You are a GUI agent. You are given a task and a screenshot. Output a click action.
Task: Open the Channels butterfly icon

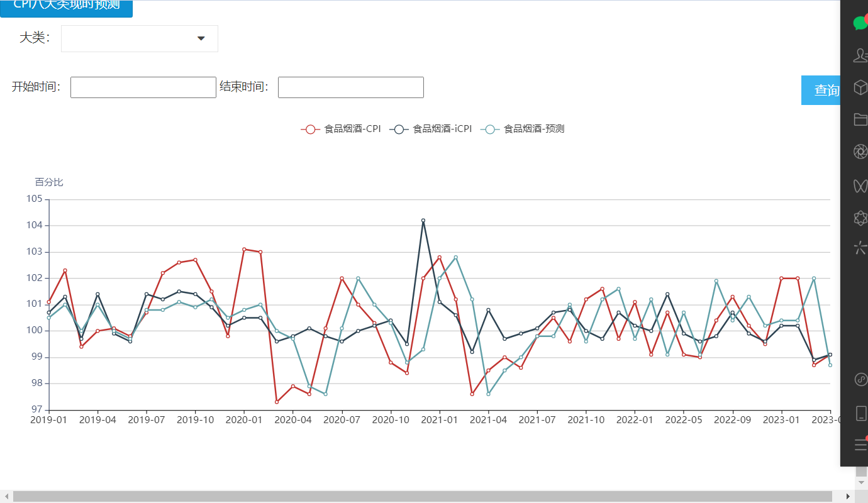[x=860, y=185]
